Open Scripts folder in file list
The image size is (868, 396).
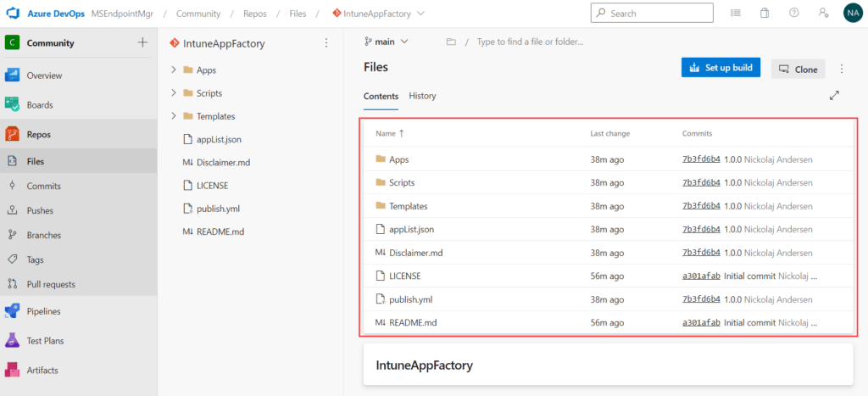click(402, 183)
